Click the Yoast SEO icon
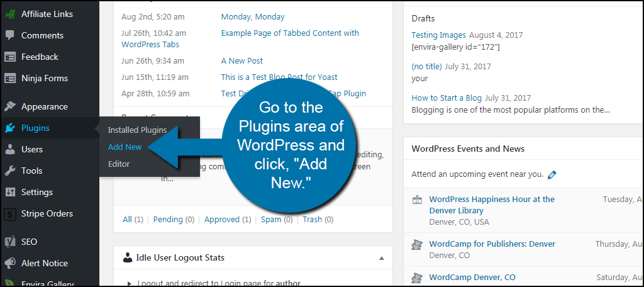Screen dimensions: 644x287 pos(10,242)
